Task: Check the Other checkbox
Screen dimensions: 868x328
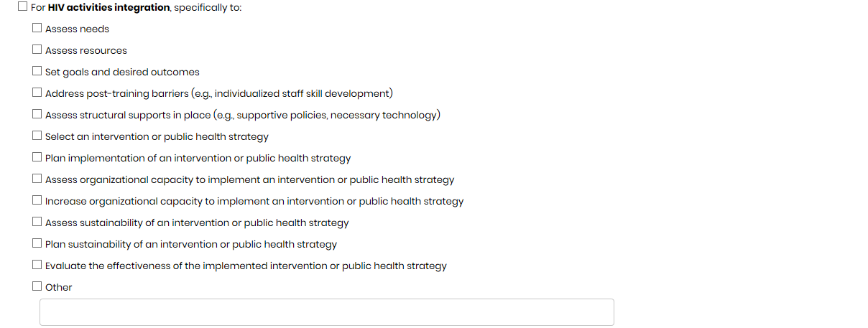Action: pyautogui.click(x=37, y=286)
